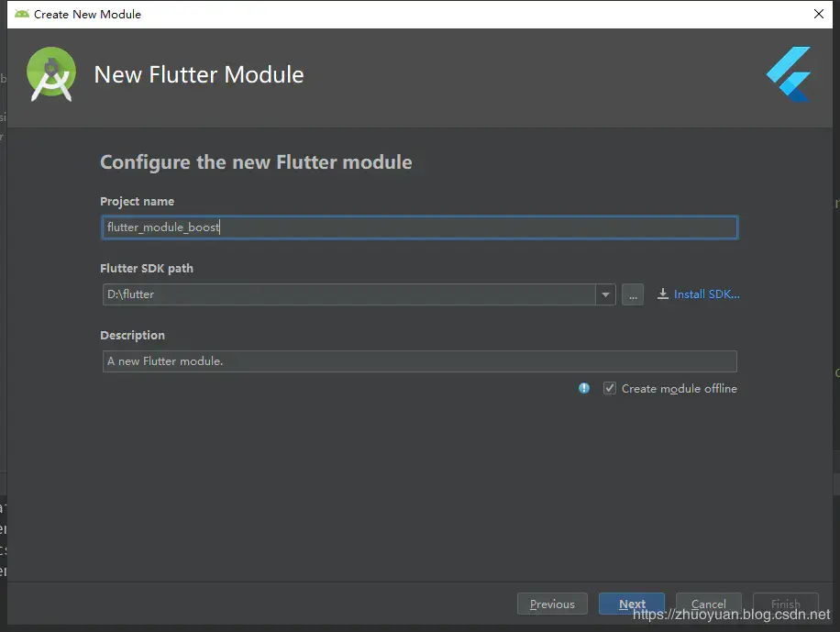Click the 'Configure the new Flutter module' heading

[256, 161]
